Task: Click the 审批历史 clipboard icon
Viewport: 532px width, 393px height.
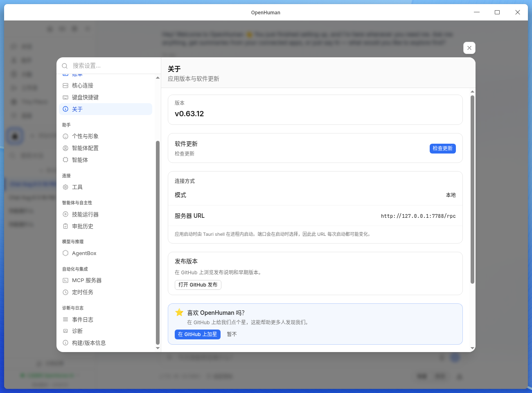Action: 65,226
